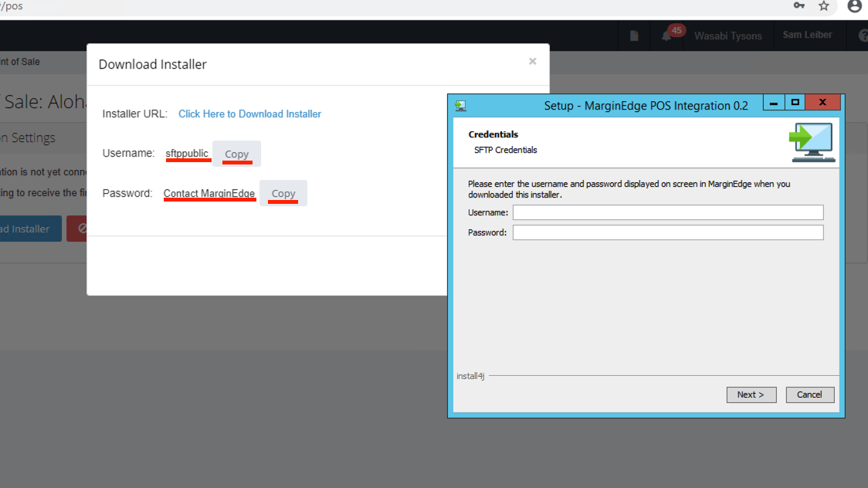Click the browser password key icon

798,6
